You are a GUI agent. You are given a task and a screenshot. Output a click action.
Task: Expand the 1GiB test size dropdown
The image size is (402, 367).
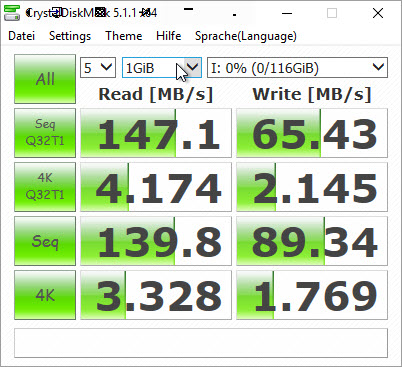(x=162, y=68)
